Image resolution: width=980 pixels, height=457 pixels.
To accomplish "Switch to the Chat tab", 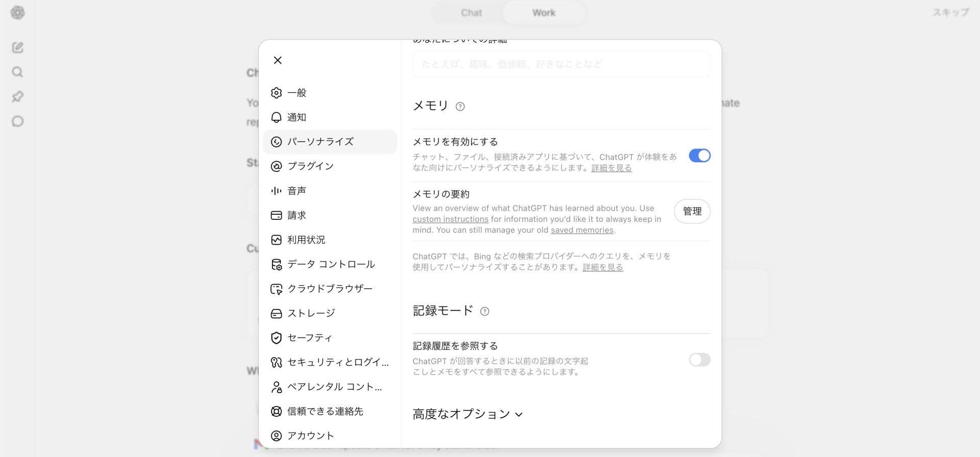I will coord(471,13).
